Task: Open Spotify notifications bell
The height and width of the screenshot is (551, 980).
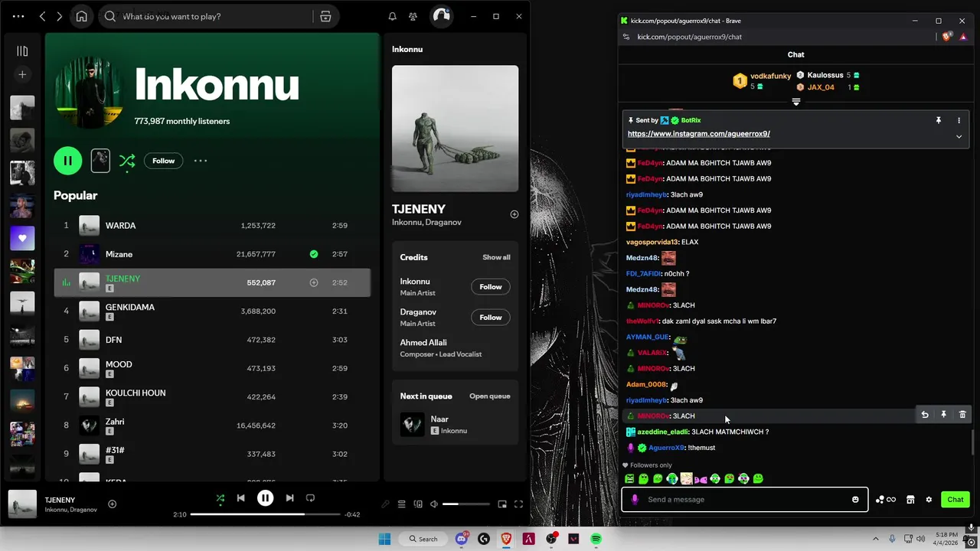Action: point(392,16)
